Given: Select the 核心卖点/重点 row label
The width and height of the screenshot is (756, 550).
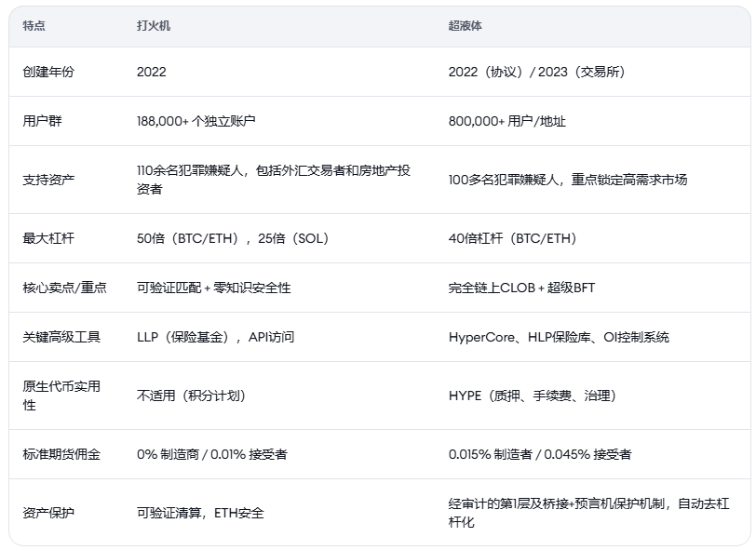Looking at the screenshot, I should coord(64,288).
